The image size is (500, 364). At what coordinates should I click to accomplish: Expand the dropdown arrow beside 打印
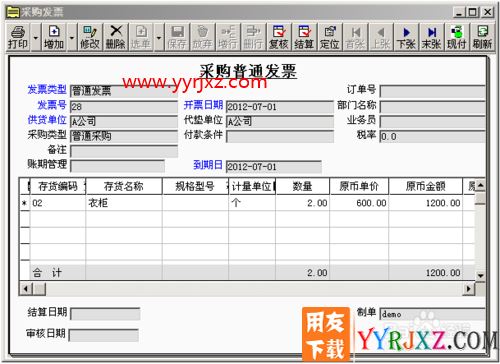(36, 37)
